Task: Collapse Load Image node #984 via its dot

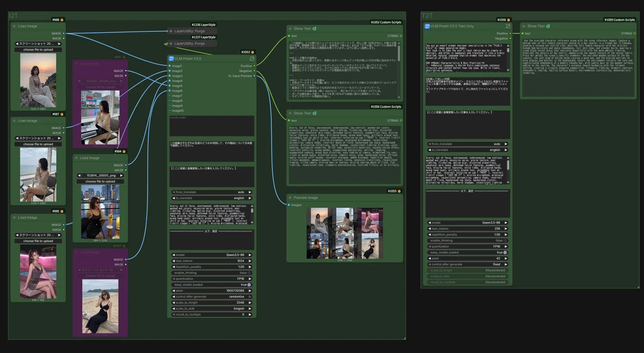Action: 76,158
